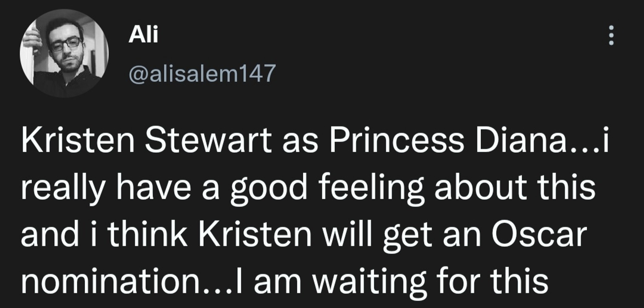This screenshot has width=644, height=308.
Task: Click the word "think" in the tweet
Action: pyautogui.click(x=147, y=234)
